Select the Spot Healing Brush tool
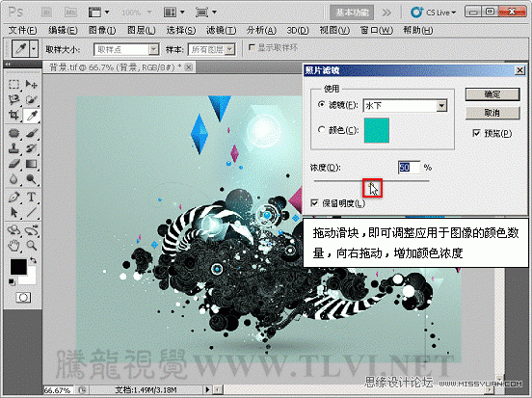Screen dimensions: 532x398 [13, 133]
